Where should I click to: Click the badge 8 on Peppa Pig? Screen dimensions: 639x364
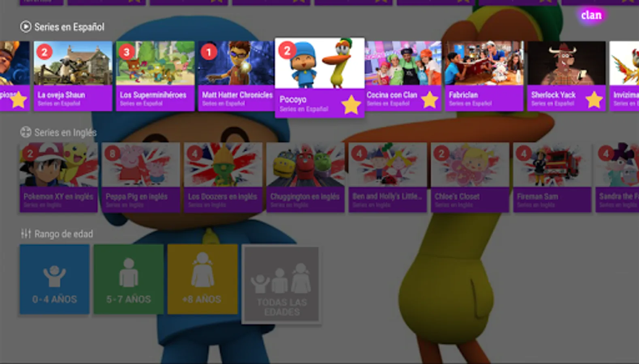tap(112, 153)
